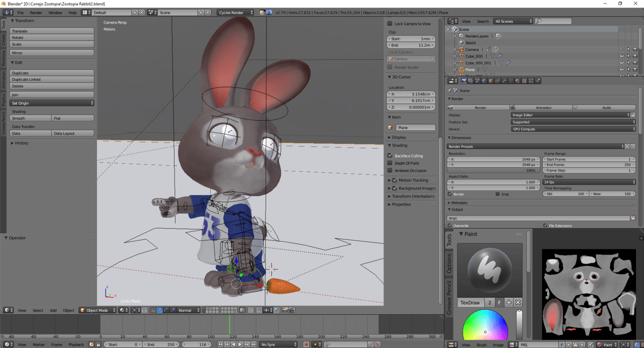The height and width of the screenshot is (348, 644).
Task: Open the PIEL image browse icon
Action: pyautogui.click(x=513, y=344)
